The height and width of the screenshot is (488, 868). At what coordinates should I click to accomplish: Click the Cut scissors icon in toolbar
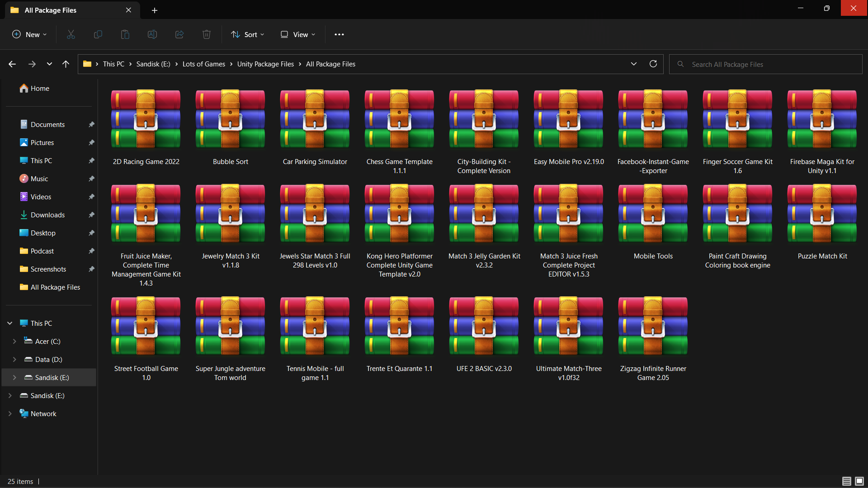pos(71,34)
